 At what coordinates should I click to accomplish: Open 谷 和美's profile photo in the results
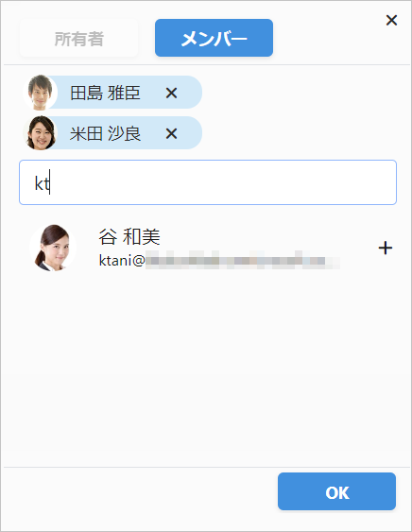point(53,248)
